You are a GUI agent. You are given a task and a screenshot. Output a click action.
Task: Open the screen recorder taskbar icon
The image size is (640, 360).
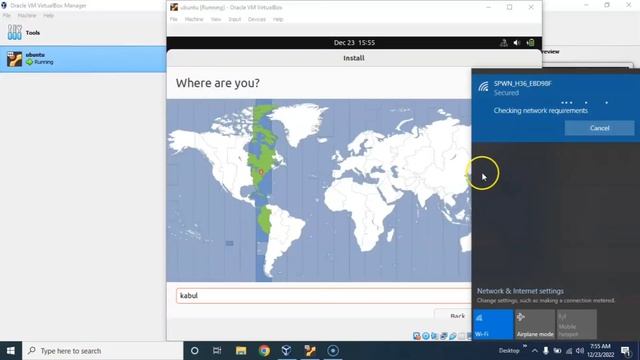point(333,351)
